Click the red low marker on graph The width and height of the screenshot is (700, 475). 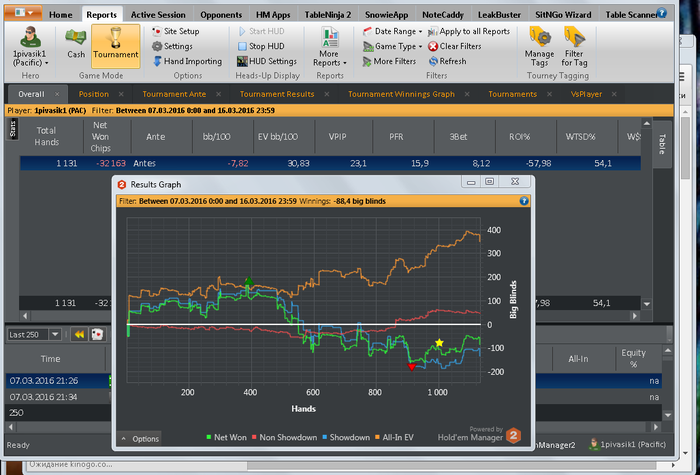(x=412, y=367)
